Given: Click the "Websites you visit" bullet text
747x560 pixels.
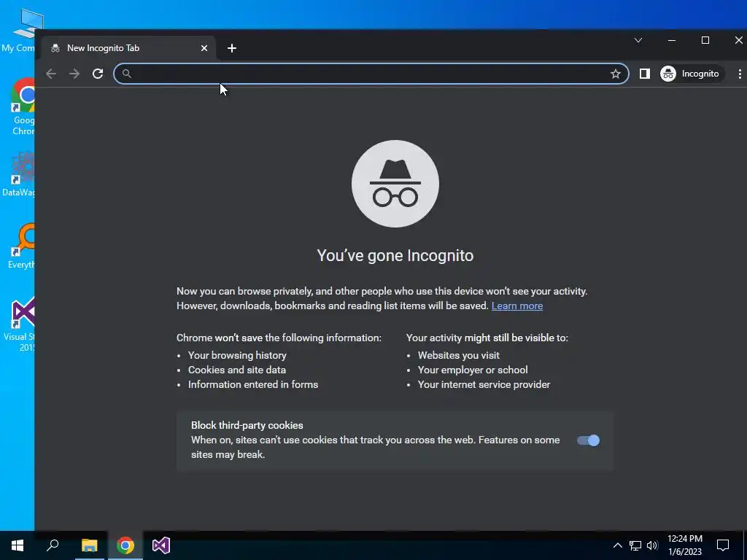Looking at the screenshot, I should point(459,355).
